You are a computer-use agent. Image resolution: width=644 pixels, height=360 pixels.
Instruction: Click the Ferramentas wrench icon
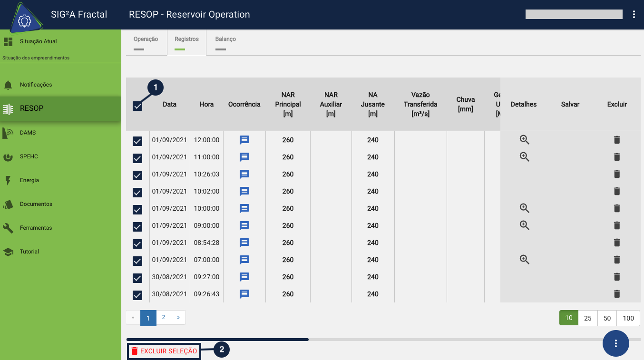8,228
